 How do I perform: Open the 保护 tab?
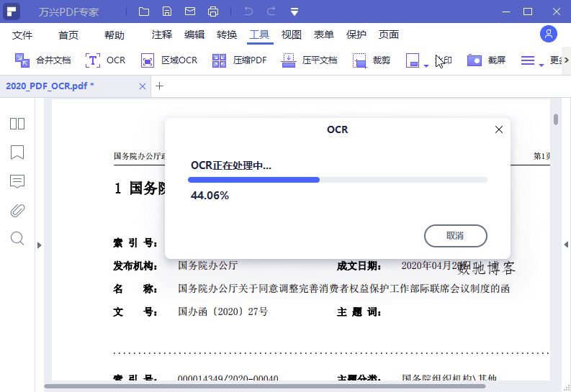[x=356, y=35]
